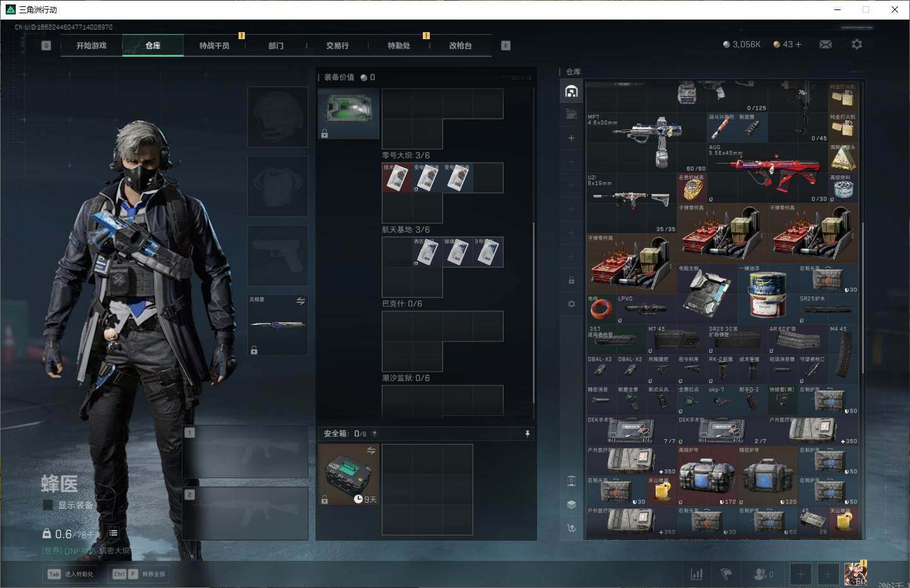This screenshot has height=588, width=910.
Task: Select the 仓库 tab
Action: click(153, 45)
